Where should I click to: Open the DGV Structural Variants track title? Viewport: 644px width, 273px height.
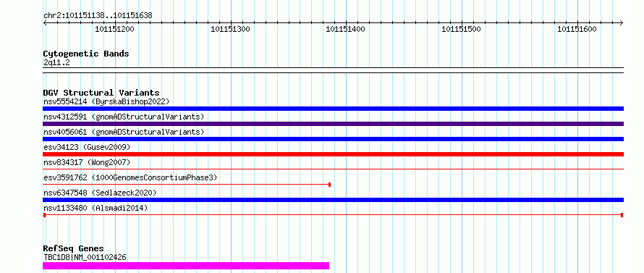click(x=101, y=93)
